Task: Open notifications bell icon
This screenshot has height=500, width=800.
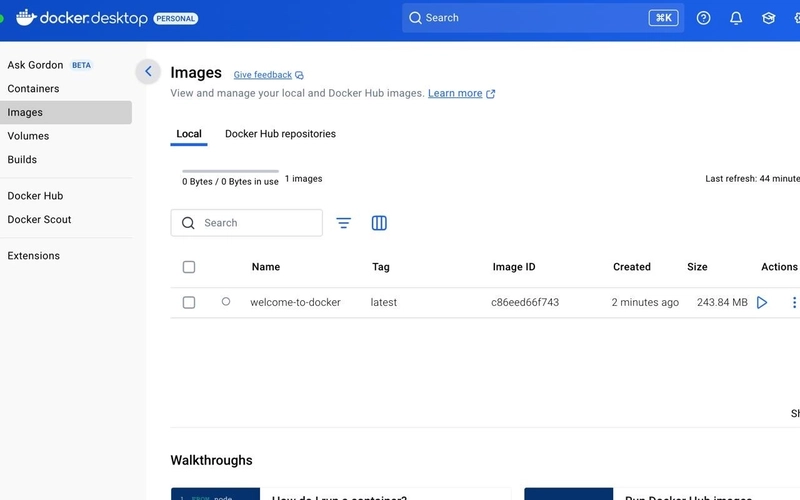Action: click(x=736, y=18)
